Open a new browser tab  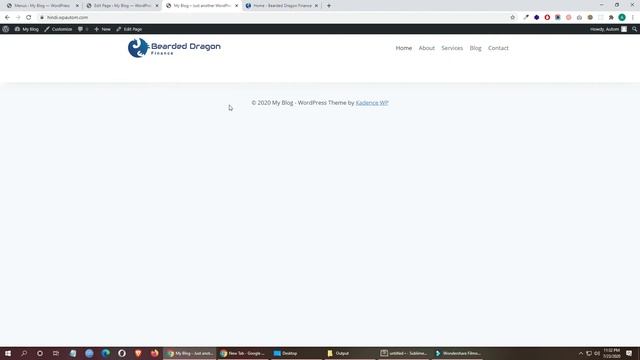[x=329, y=6]
